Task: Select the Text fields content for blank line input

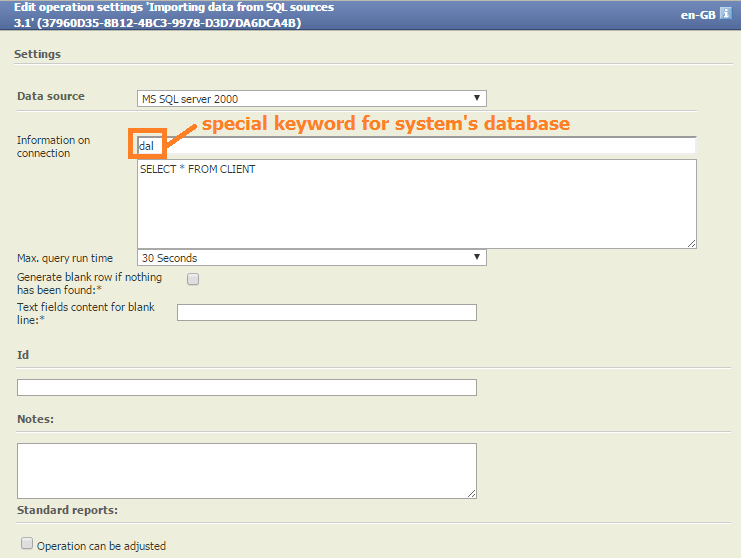Action: tap(327, 312)
